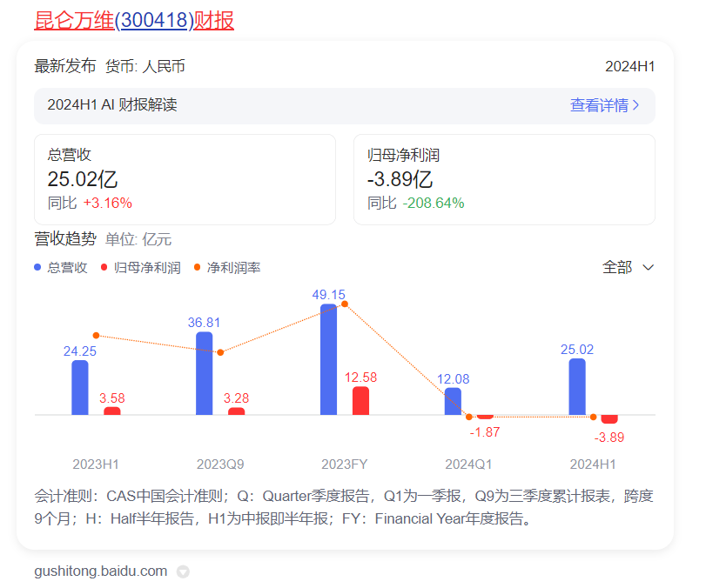Screen dimensions: 706x588
Task: Click the 2023FY revenue bar labeled 49.15
Action: [329, 359]
